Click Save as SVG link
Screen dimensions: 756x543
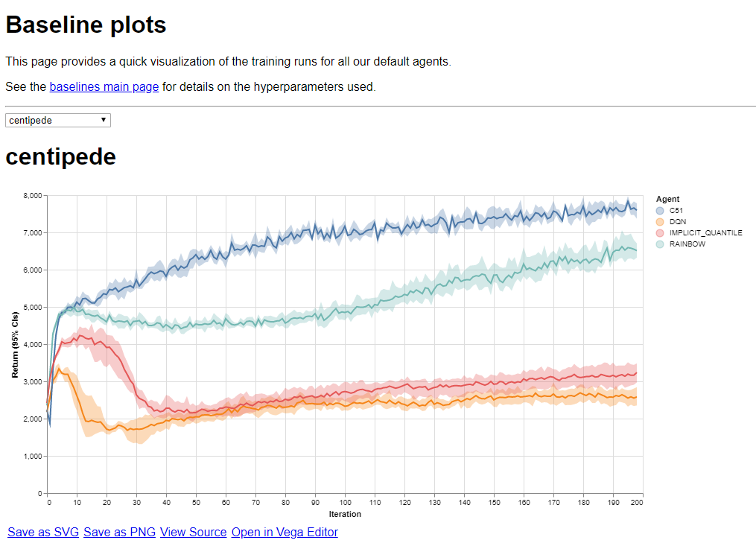click(x=42, y=532)
